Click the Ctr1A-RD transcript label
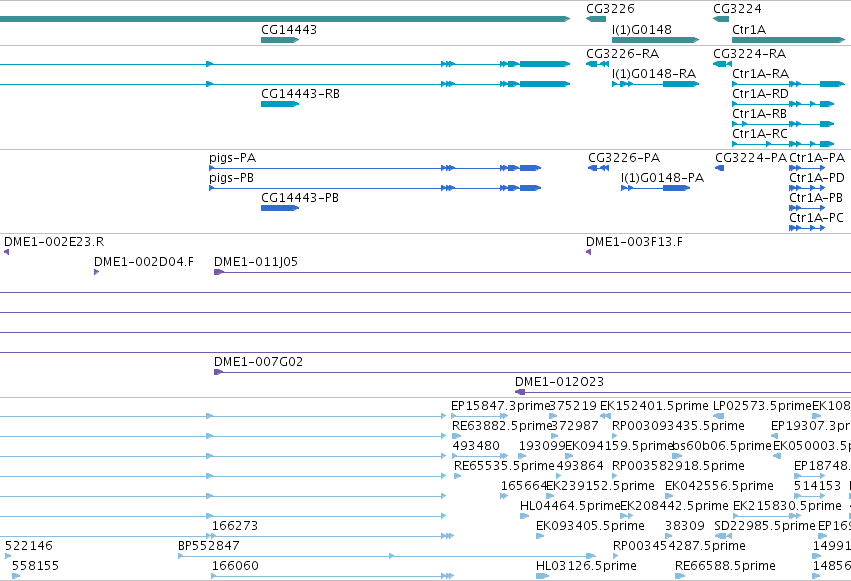 [x=760, y=94]
